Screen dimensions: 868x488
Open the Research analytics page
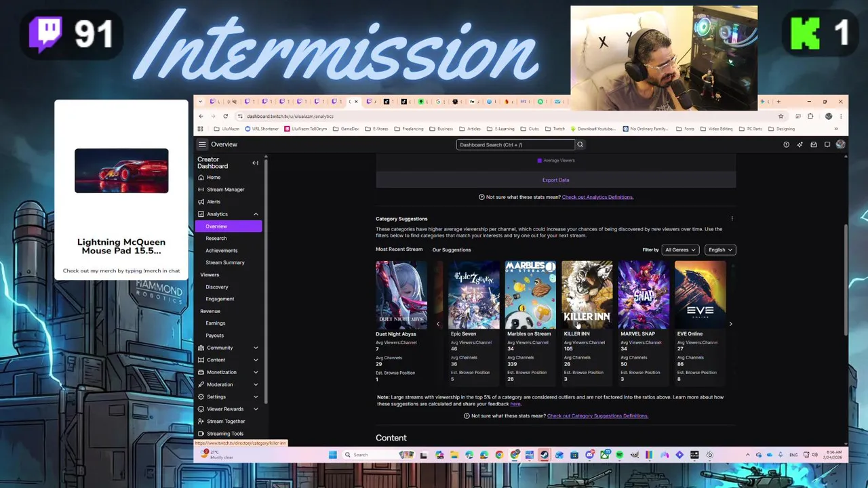(x=216, y=239)
